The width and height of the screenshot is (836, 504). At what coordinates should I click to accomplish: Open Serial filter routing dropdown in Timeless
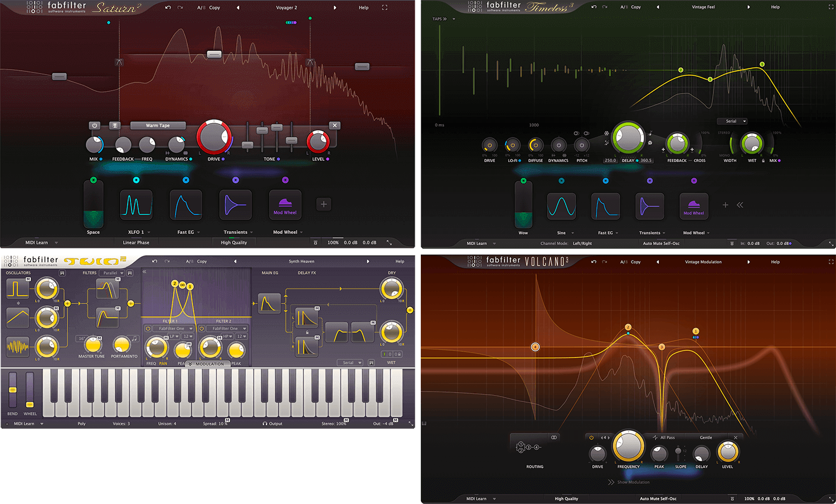(732, 121)
